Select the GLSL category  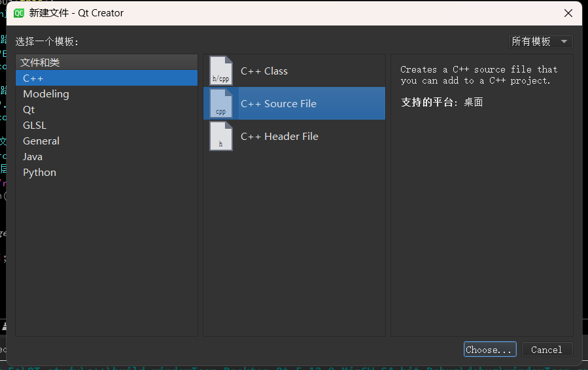[107, 126]
